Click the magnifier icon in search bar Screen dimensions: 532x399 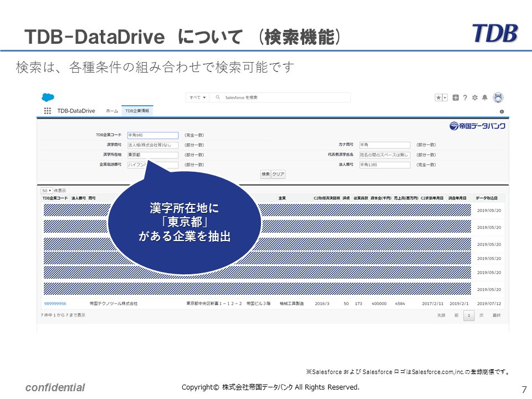[218, 98]
